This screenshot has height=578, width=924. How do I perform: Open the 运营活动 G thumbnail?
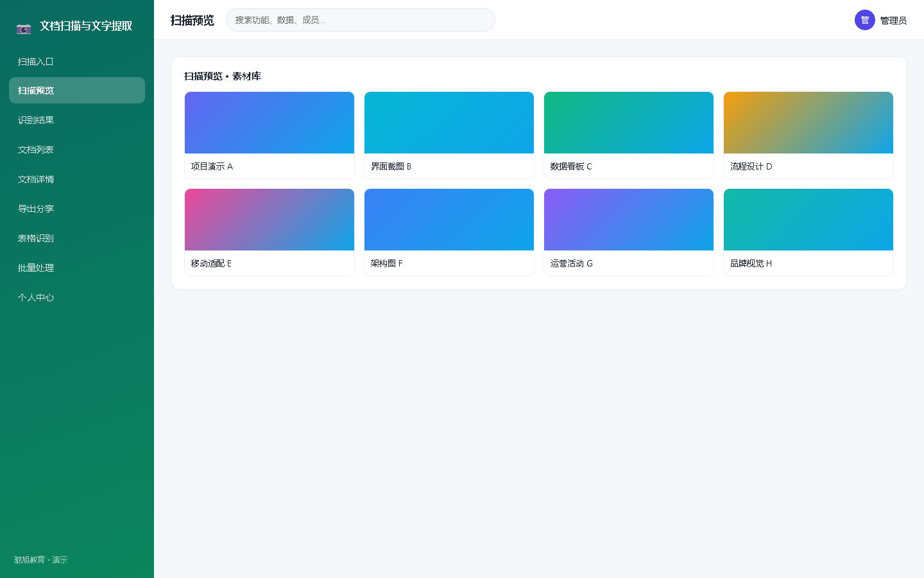click(x=629, y=220)
